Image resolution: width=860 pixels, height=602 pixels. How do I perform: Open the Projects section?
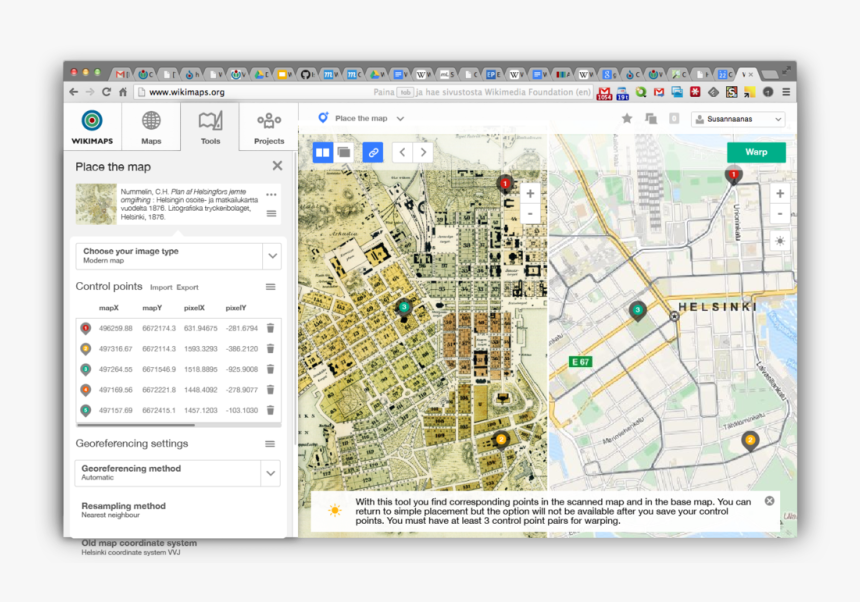coord(269,127)
